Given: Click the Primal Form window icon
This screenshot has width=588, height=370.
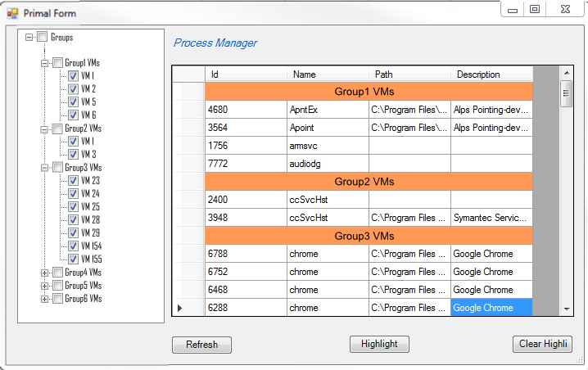Looking at the screenshot, I should pyautogui.click(x=12, y=13).
